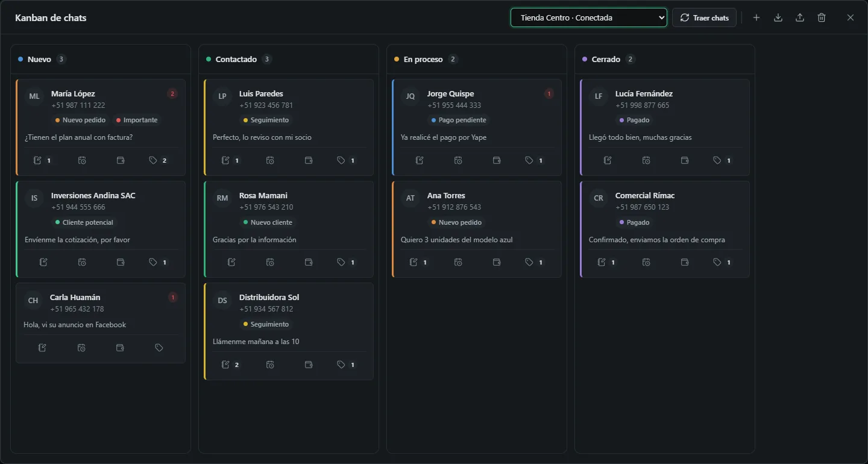Click the message "Quiero 3 unidades del modelo azul"
Screen dimensions: 868x464
[x=457, y=240]
